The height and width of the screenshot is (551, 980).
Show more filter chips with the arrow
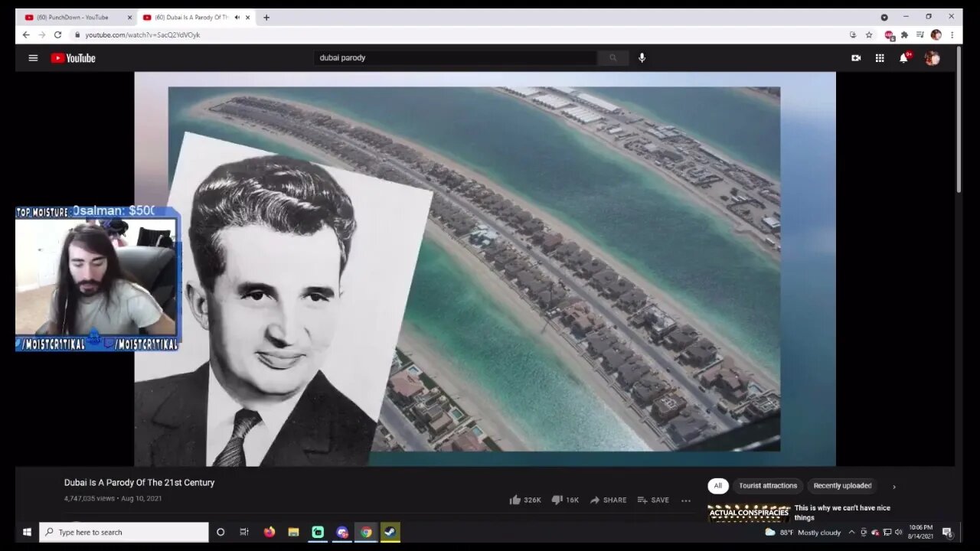pyautogui.click(x=893, y=487)
